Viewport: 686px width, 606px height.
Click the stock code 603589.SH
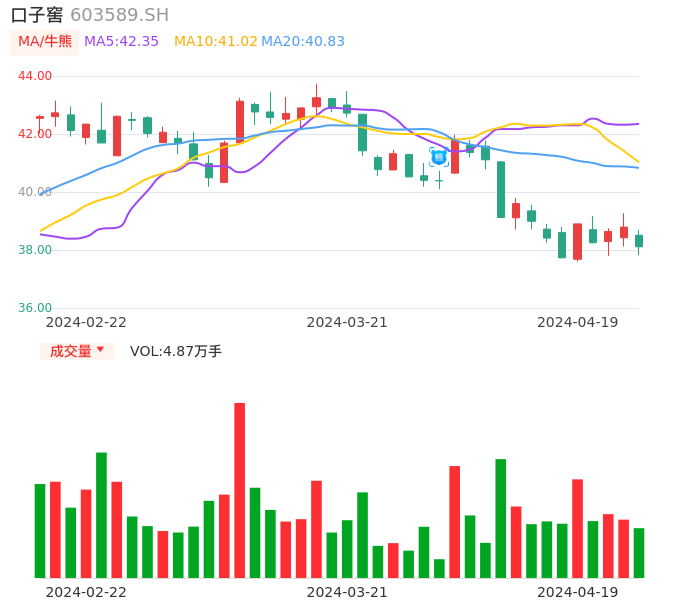[x=120, y=15]
